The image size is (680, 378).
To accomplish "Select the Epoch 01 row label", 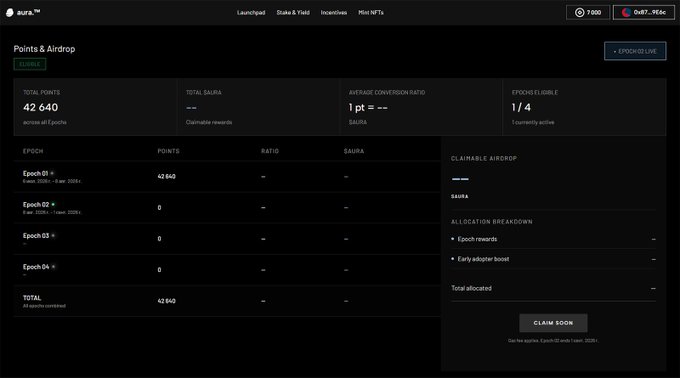I will tap(35, 173).
